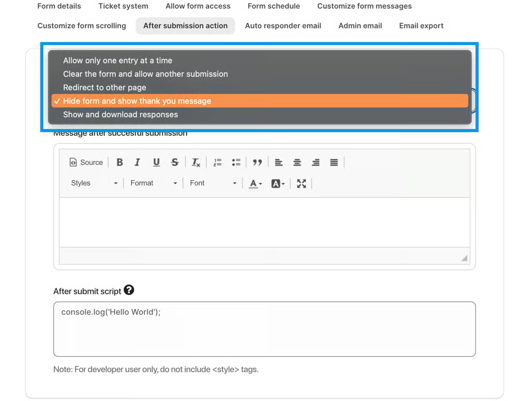Open the Auto responder email tab
532x401 pixels.
(283, 26)
